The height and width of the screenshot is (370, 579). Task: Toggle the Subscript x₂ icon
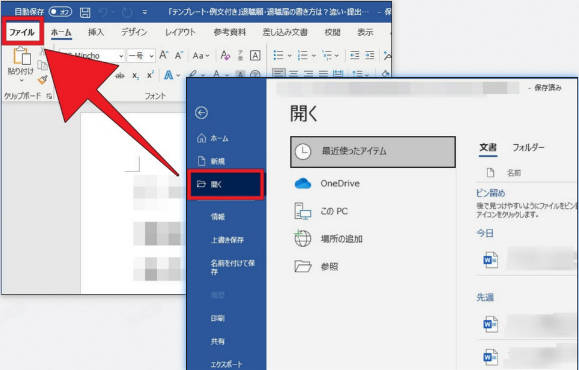(136, 76)
